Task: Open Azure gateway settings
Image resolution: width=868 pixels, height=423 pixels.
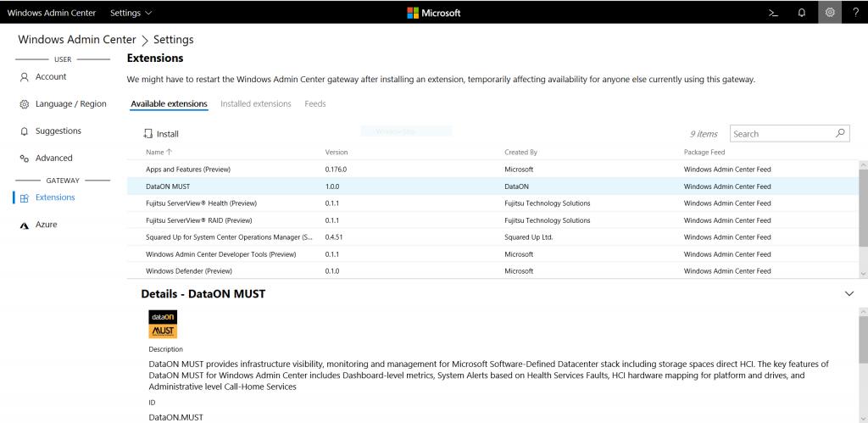Action: click(x=46, y=225)
